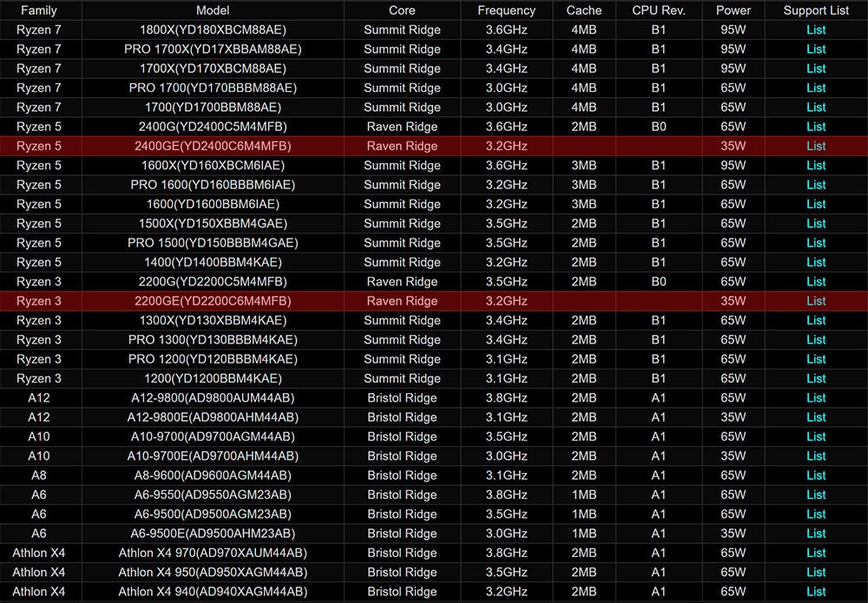Click the 35W power cell in 2400GE row
This screenshot has height=603, width=868.
click(733, 146)
